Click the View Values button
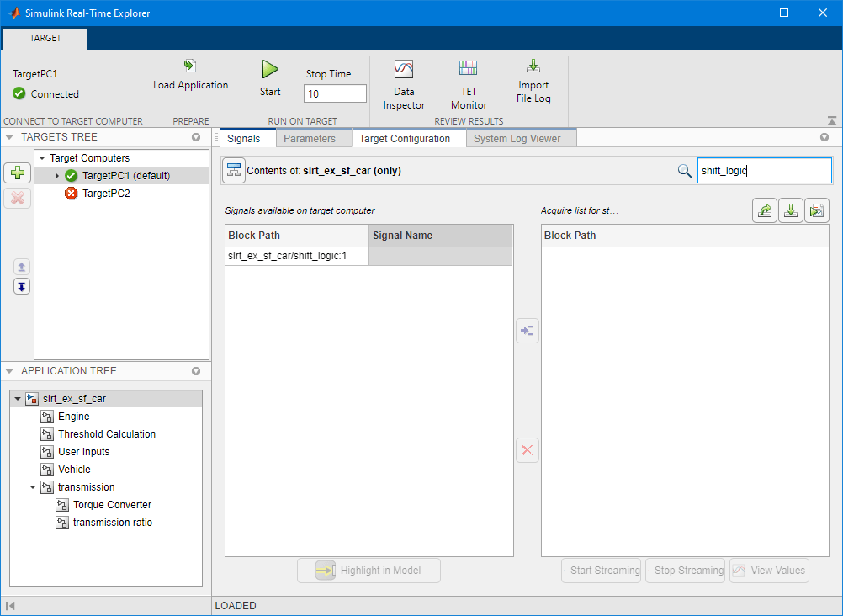 pos(769,571)
